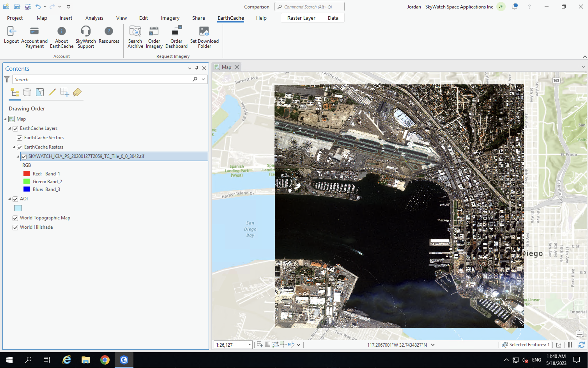Switch to the Imagery ribbon tab
The width and height of the screenshot is (588, 368).
170,18
